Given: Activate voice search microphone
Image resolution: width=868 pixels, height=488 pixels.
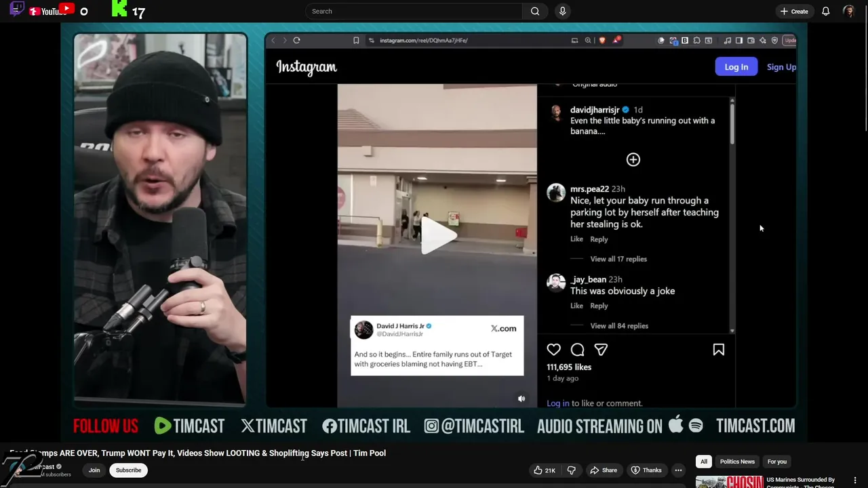Looking at the screenshot, I should tap(562, 11).
